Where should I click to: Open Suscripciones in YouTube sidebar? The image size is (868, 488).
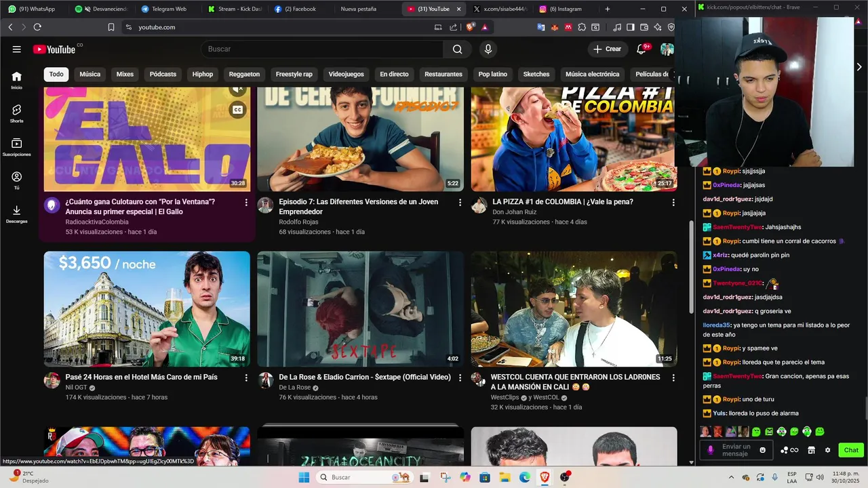tap(16, 147)
